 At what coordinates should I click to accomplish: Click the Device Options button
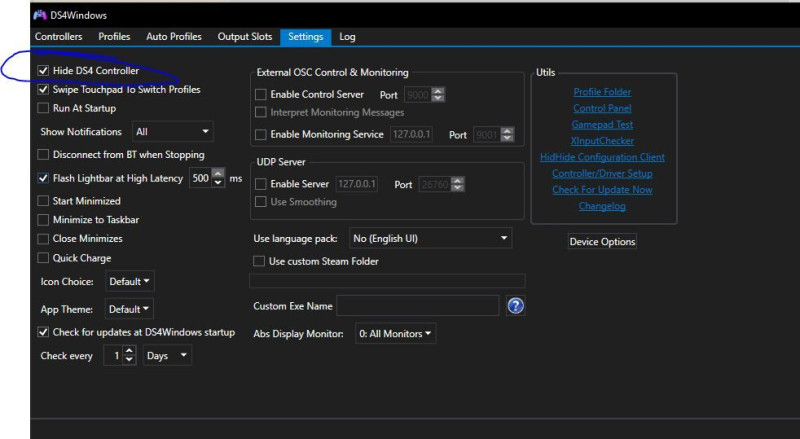pos(602,242)
